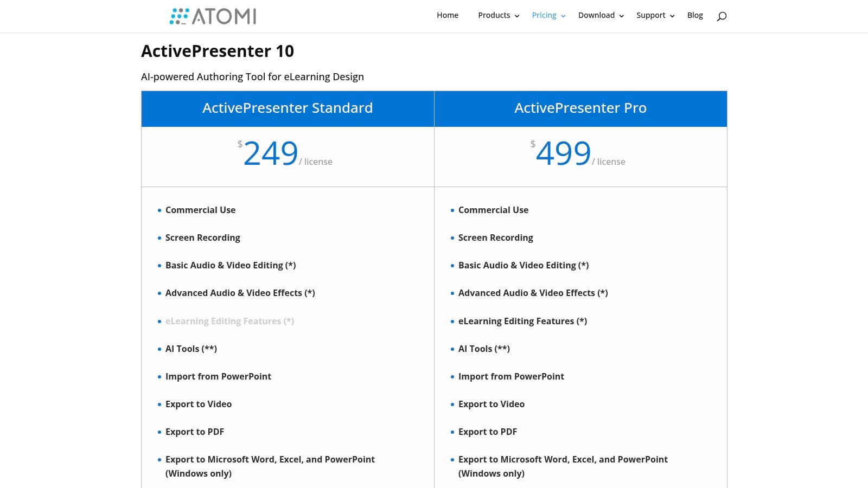Select the Home menu item
The height and width of the screenshot is (488, 868).
[x=448, y=15]
